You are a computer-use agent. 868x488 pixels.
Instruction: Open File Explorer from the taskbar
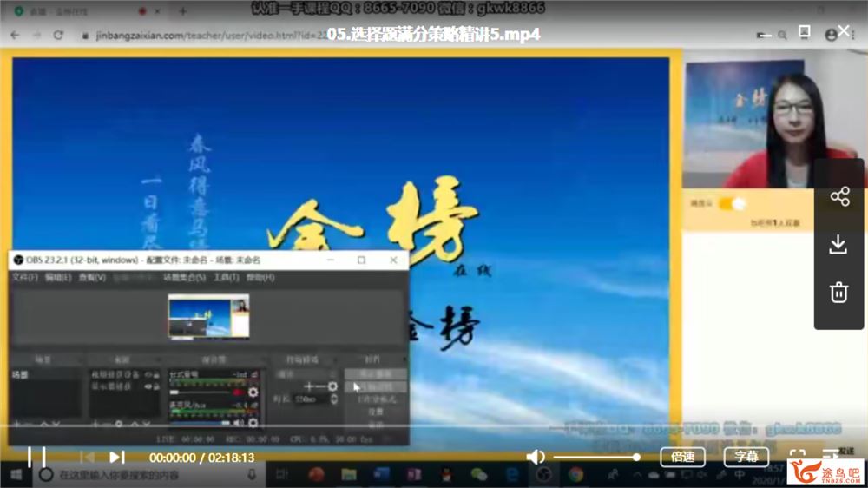click(x=349, y=475)
